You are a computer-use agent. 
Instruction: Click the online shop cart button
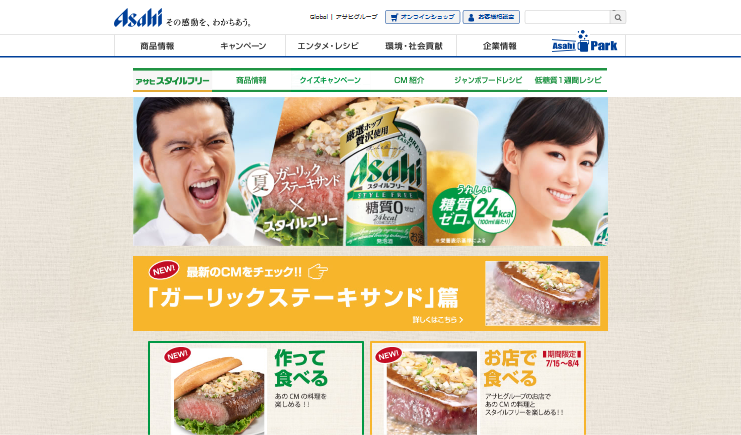click(x=422, y=17)
